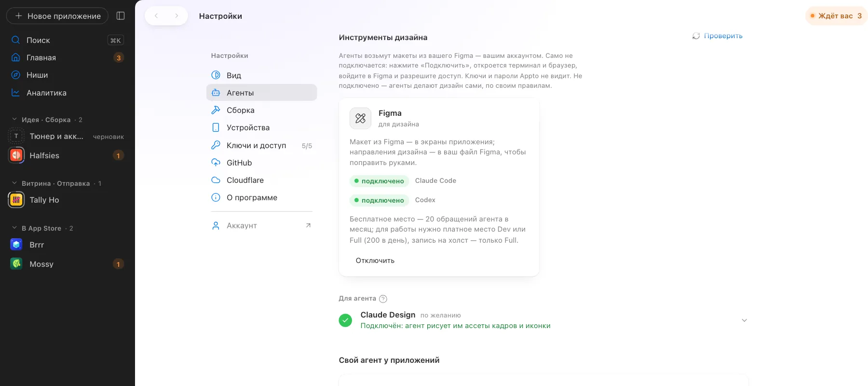868x386 pixels.
Task: Click the Инструменты дизайна heading
Action: tap(383, 37)
